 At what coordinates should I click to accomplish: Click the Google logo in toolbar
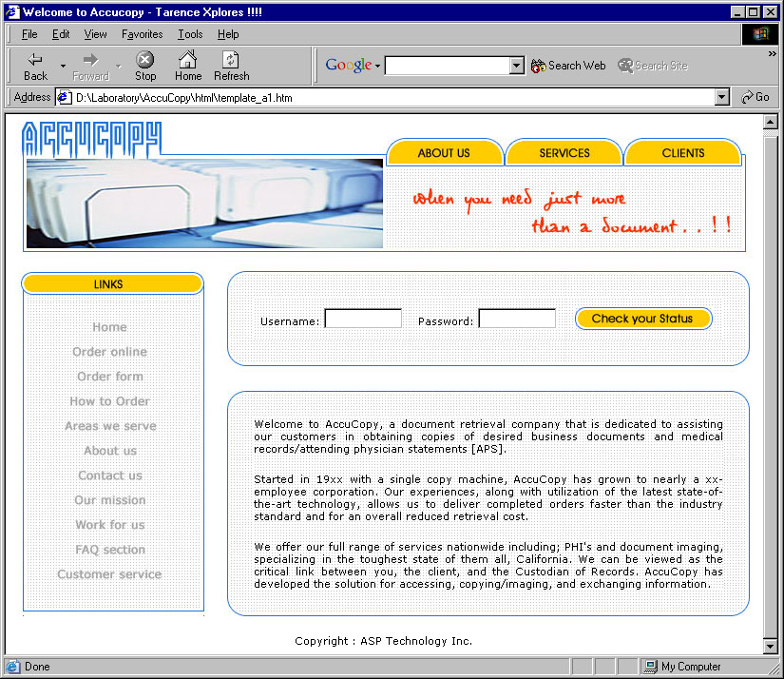point(349,65)
